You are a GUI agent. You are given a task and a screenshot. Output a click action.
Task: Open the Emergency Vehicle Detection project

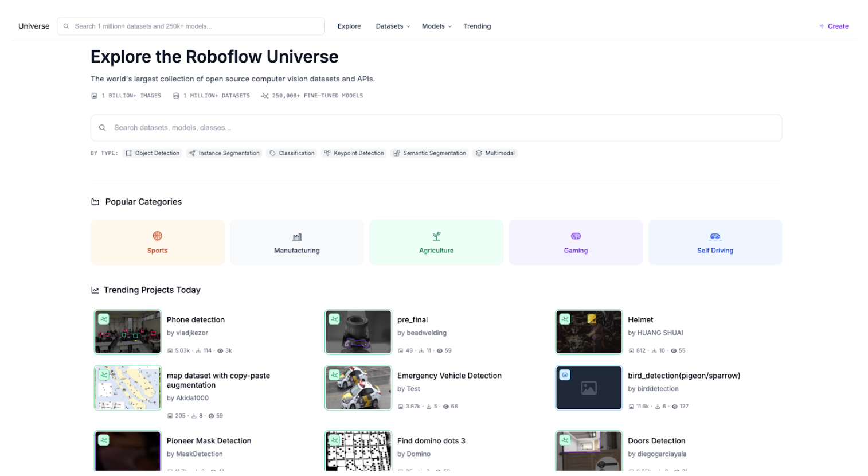pos(449,376)
